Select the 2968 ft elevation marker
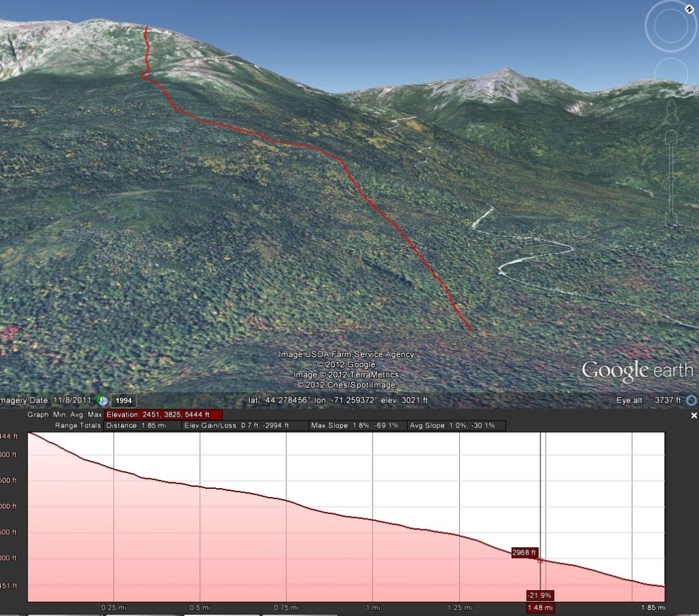Viewport: 699px width, 616px height. pyautogui.click(x=523, y=551)
